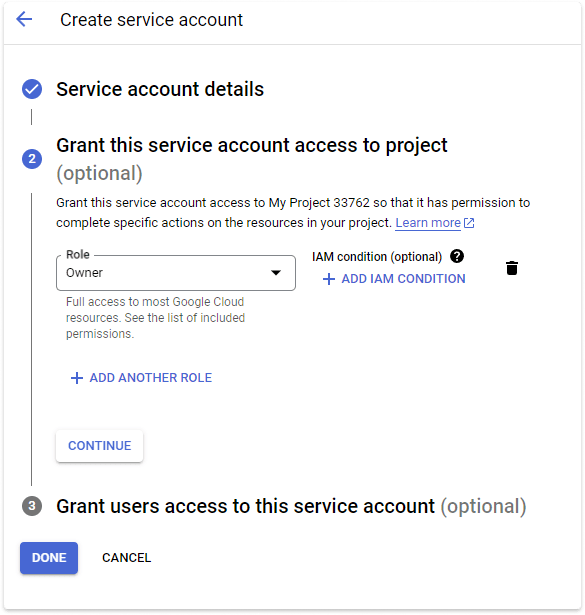
Task: Open the Learn more link
Action: (428, 223)
